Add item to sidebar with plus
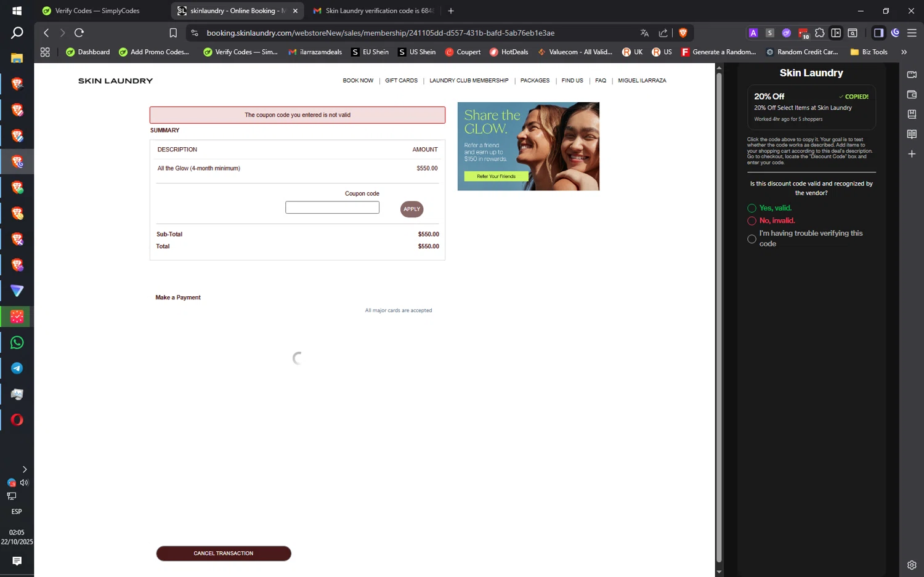The width and height of the screenshot is (924, 577). coord(912,153)
